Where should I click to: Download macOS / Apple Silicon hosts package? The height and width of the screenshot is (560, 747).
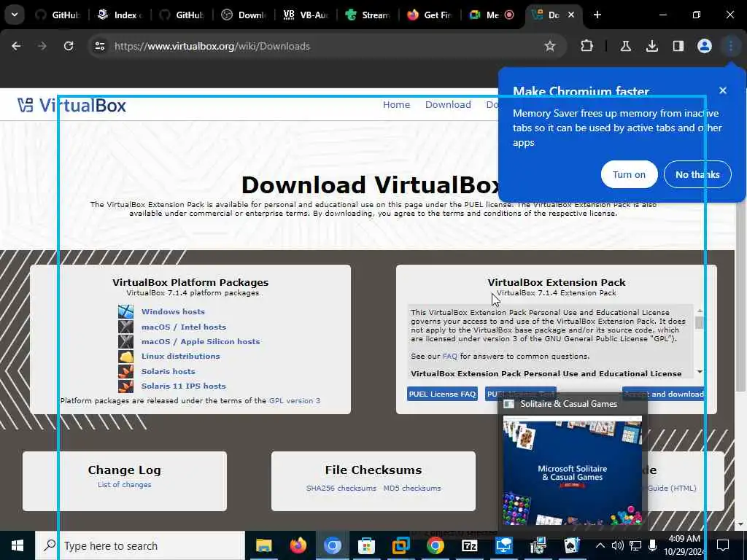(201, 341)
